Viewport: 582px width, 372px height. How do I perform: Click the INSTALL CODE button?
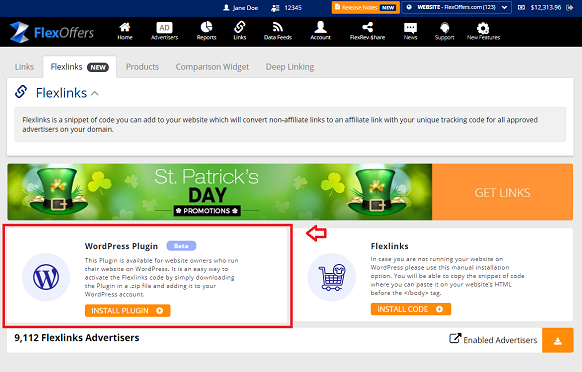(x=411, y=309)
